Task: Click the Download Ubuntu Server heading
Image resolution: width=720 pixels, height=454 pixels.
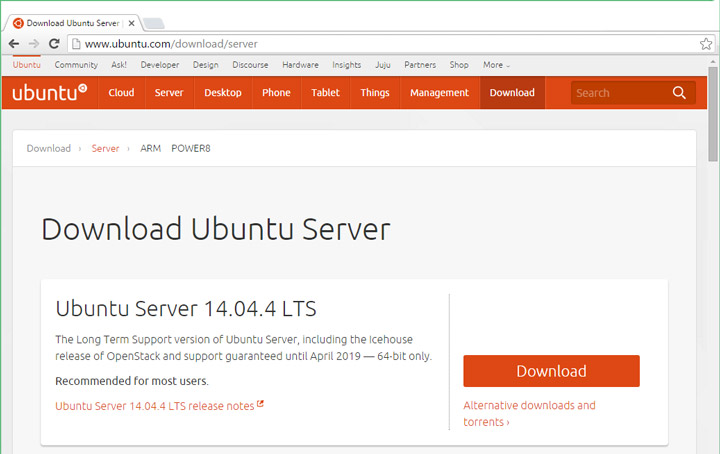Action: (x=216, y=229)
